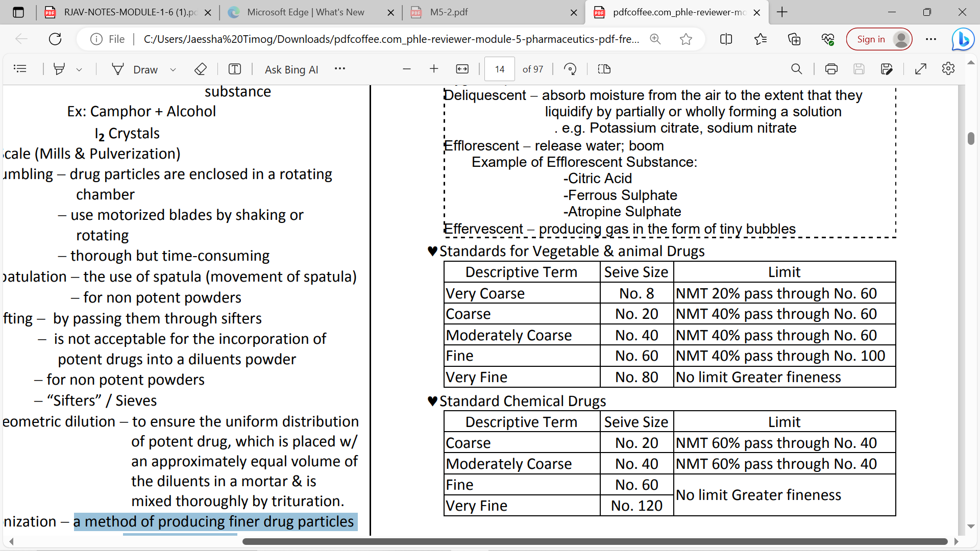Rotate the PDF page

(570, 69)
